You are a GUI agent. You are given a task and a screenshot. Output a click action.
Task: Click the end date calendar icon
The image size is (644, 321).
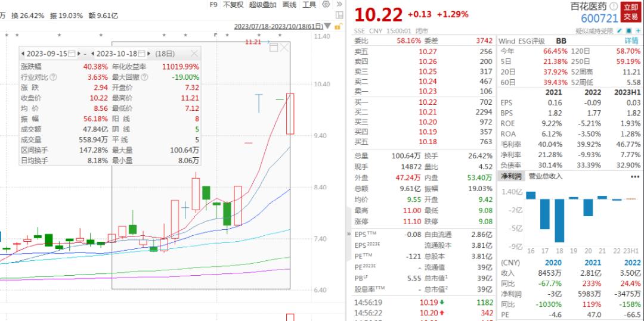[x=142, y=54]
